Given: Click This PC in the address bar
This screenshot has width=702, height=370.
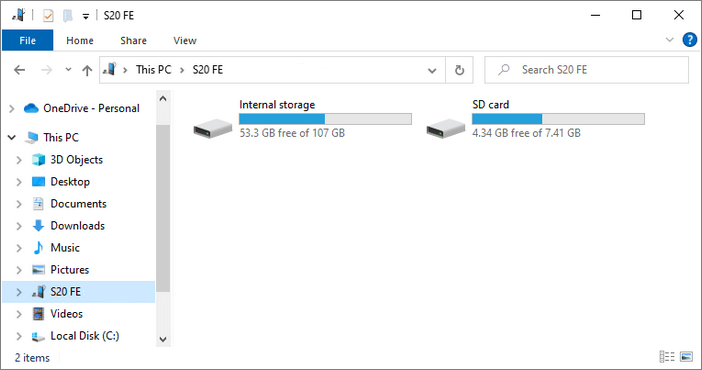Looking at the screenshot, I should (x=154, y=70).
